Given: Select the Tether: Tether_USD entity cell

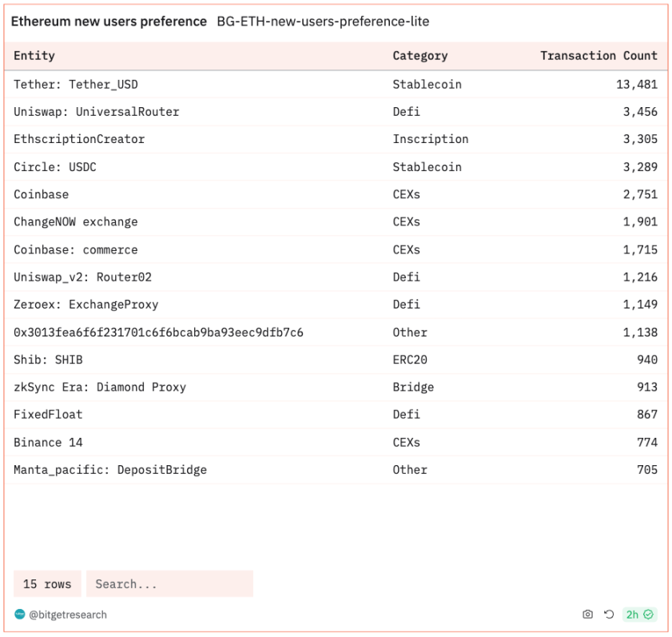Looking at the screenshot, I should 76,85.
